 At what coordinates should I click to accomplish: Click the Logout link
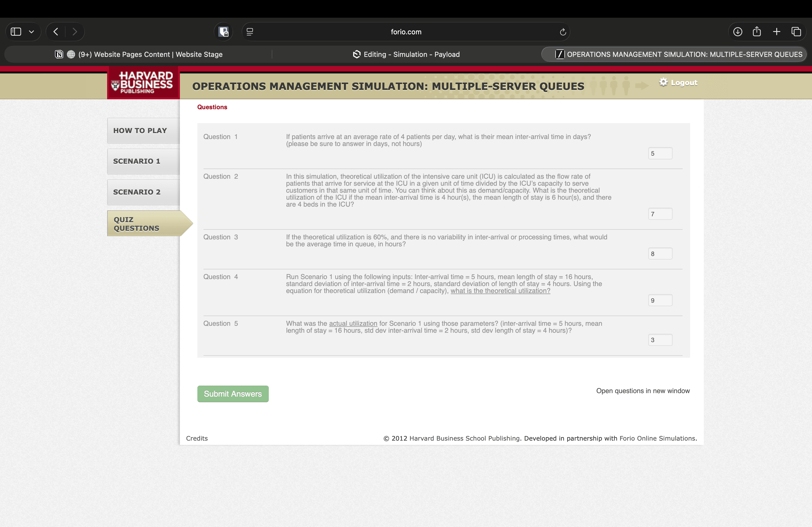[683, 82]
